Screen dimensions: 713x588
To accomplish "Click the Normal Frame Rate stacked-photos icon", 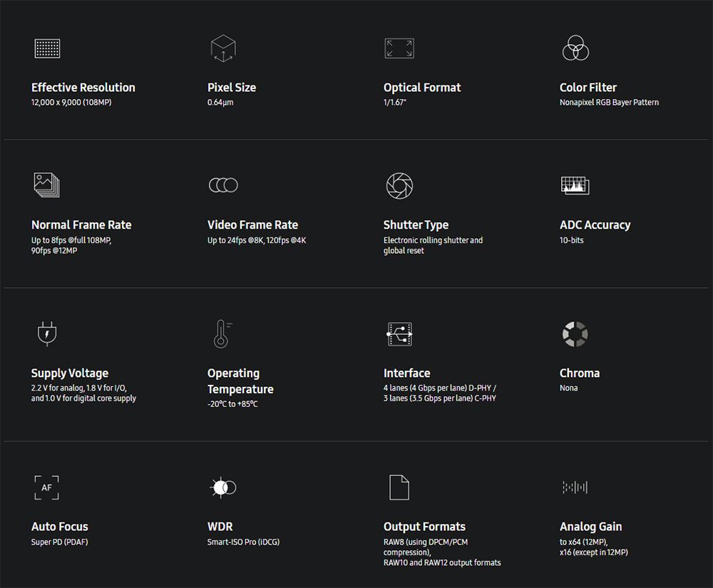I will pos(46,185).
